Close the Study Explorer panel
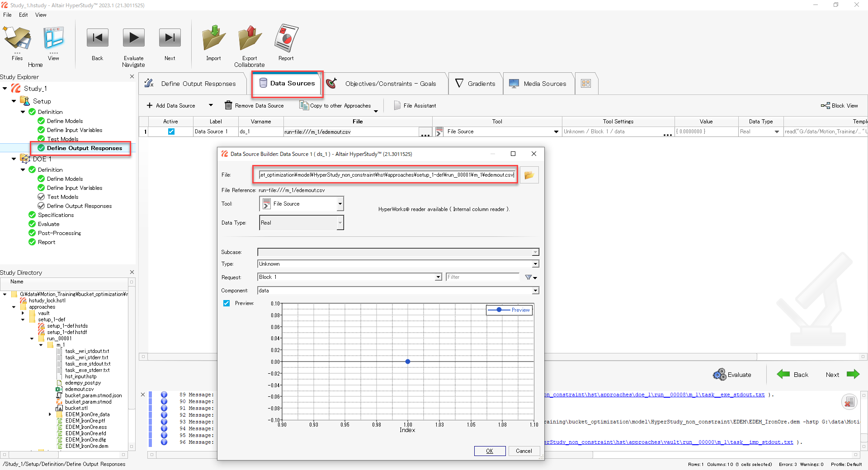 pyautogui.click(x=132, y=76)
